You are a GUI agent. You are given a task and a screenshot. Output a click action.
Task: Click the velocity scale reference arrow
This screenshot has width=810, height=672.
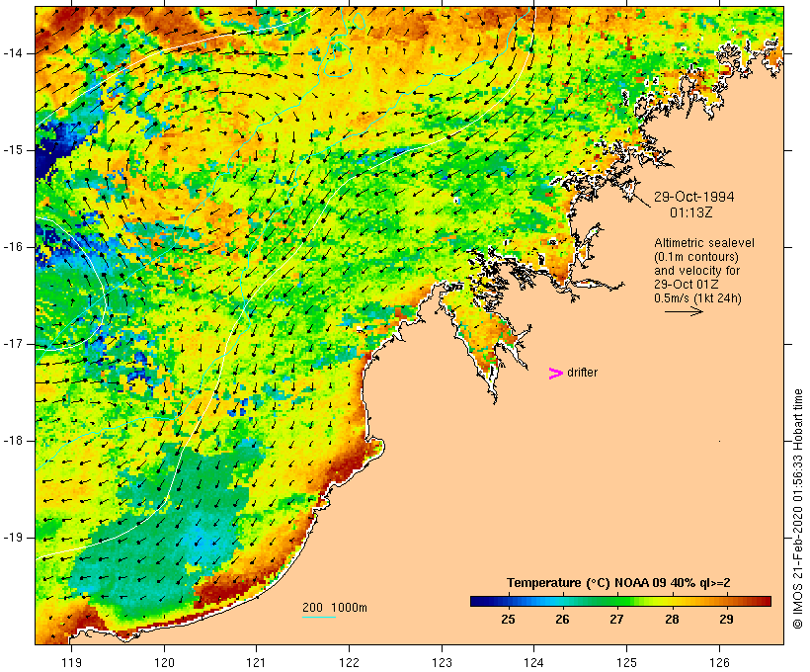pos(684,311)
